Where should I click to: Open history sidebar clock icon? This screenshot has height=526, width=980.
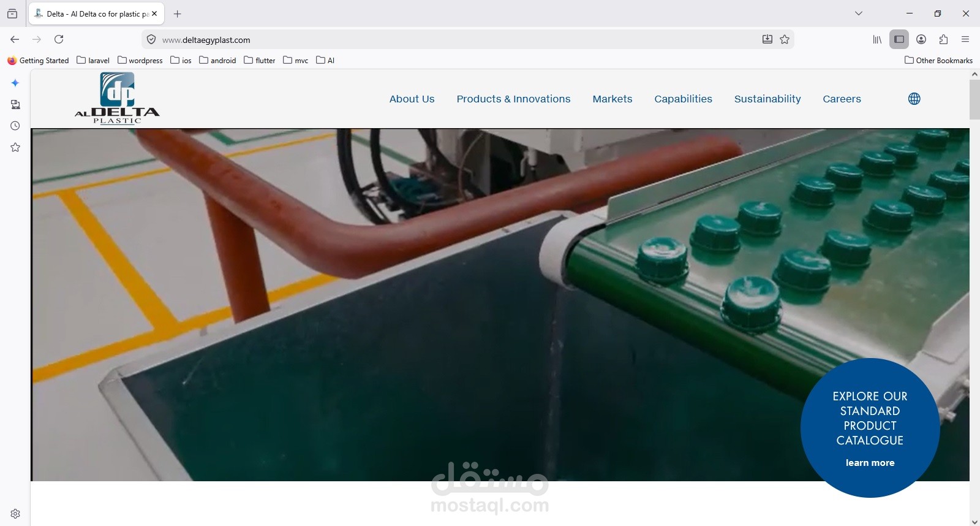pyautogui.click(x=15, y=126)
